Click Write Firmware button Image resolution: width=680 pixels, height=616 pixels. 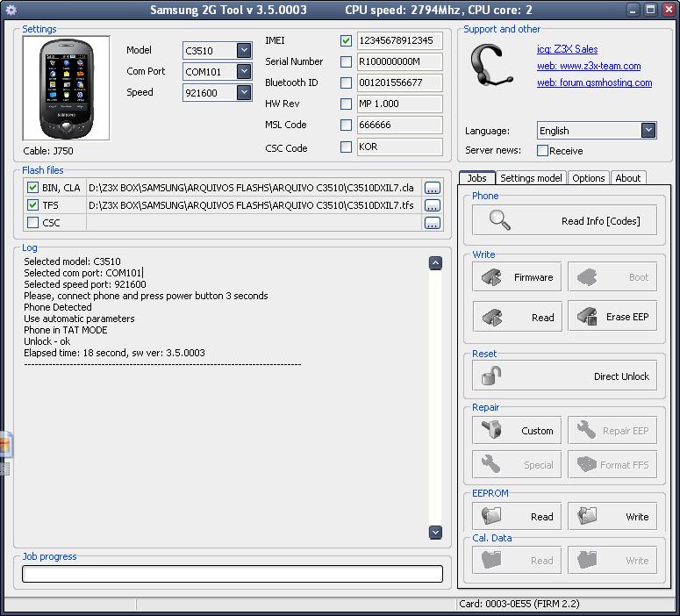click(x=517, y=276)
